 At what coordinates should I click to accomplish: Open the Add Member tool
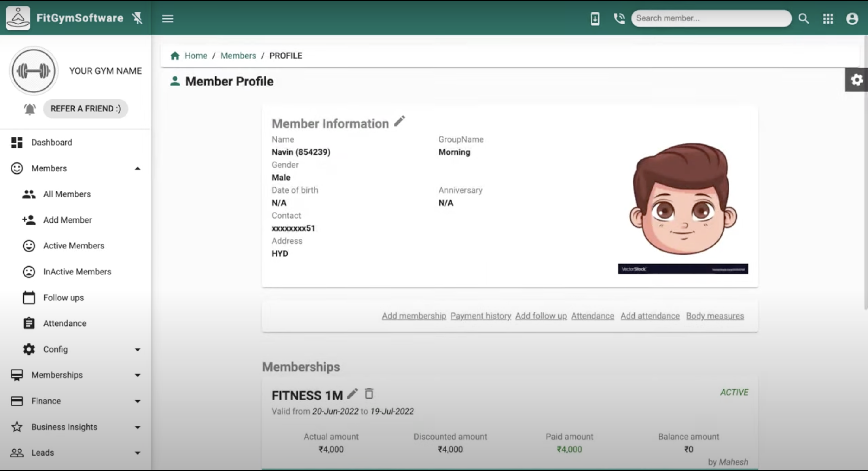coord(67,220)
